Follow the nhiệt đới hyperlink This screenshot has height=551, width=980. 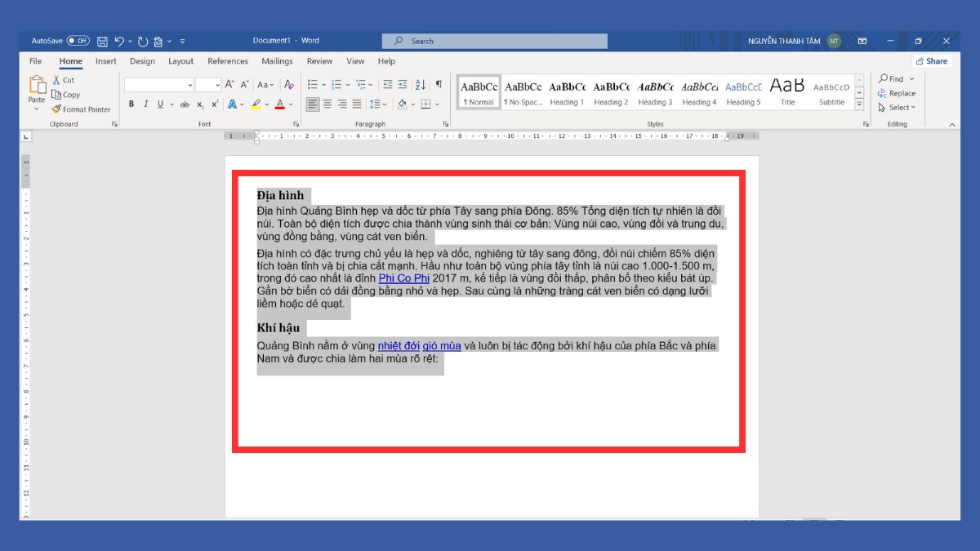point(399,345)
